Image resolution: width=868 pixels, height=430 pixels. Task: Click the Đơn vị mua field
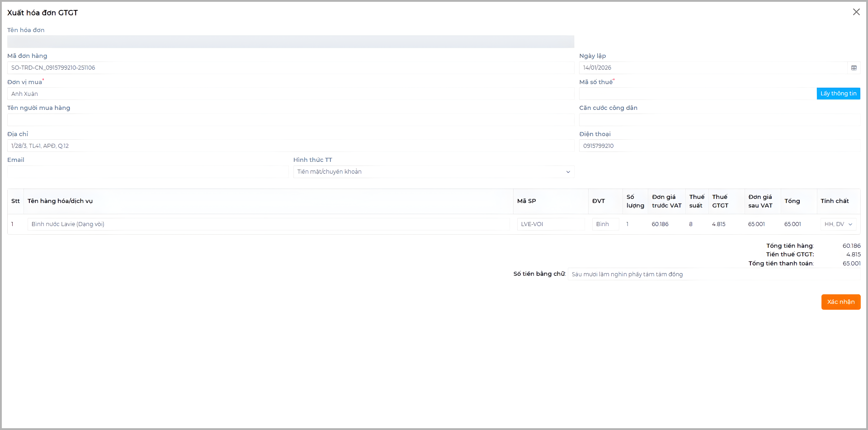pos(290,94)
